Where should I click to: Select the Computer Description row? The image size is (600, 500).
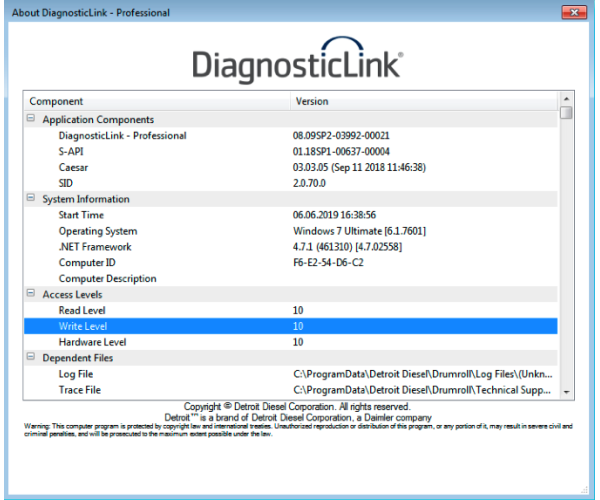click(291, 279)
